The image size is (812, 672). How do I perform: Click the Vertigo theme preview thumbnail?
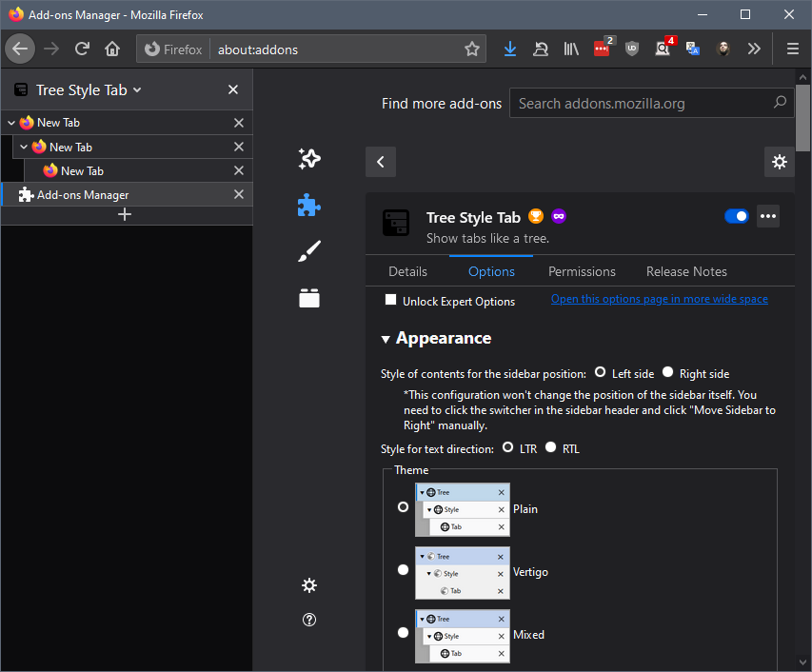pos(463,573)
